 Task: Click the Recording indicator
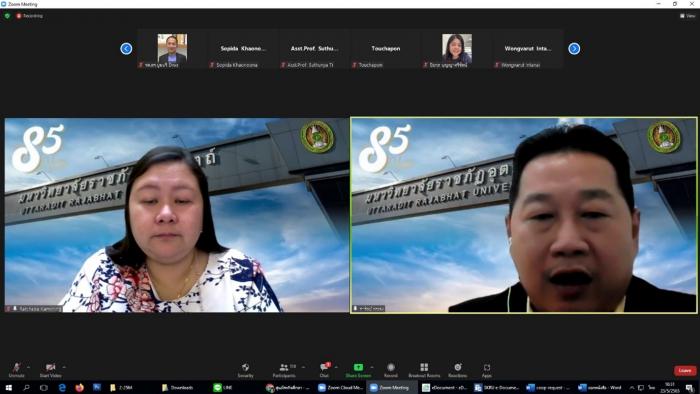pos(30,16)
